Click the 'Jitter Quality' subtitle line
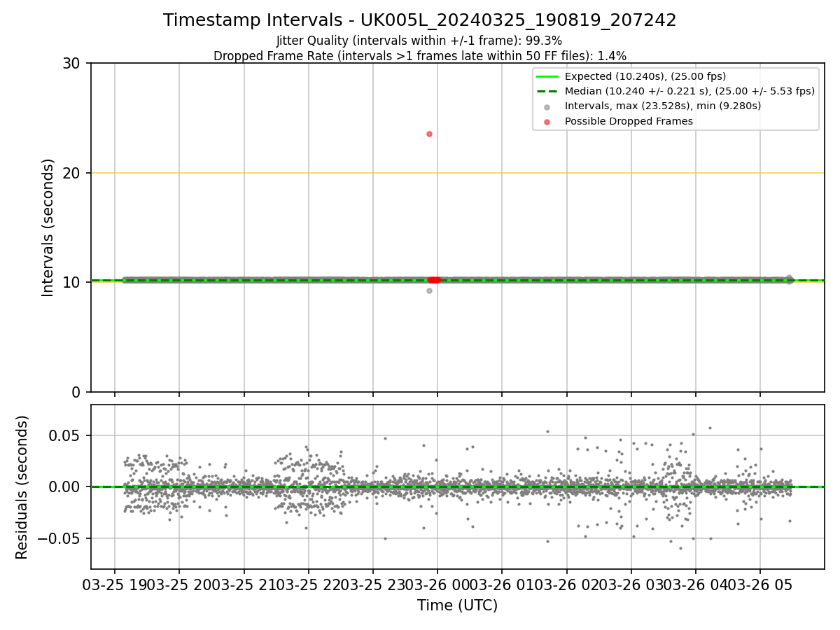The height and width of the screenshot is (630, 840). (x=419, y=41)
